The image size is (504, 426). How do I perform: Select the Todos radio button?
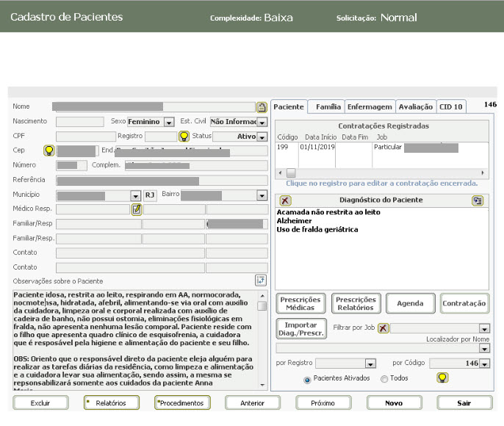coord(384,379)
